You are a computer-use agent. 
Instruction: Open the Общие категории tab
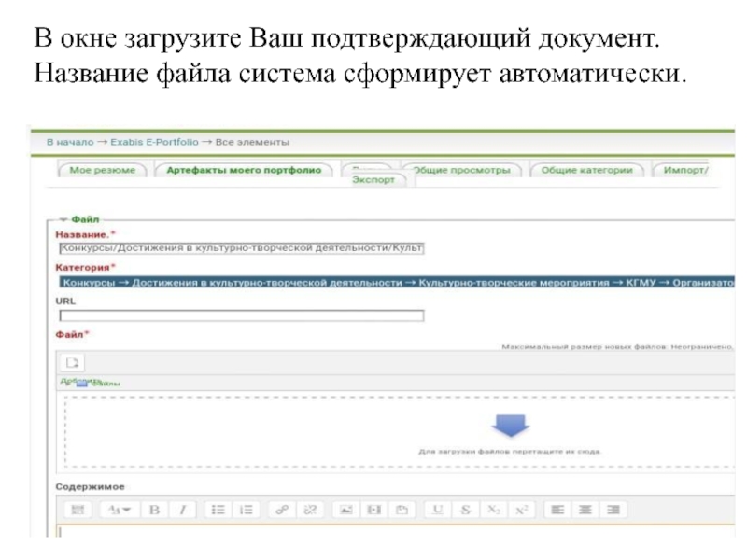pos(589,171)
